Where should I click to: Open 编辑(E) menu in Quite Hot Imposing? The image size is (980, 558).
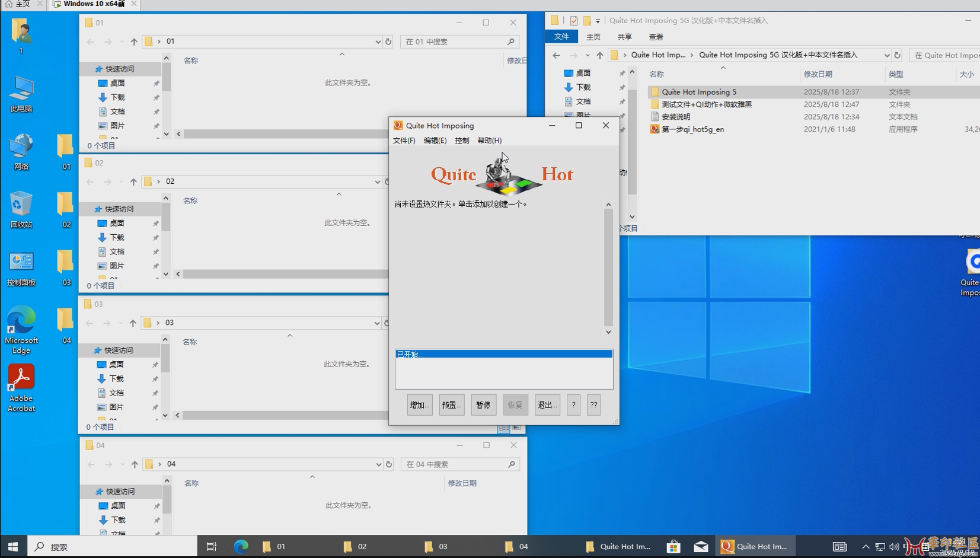click(435, 141)
